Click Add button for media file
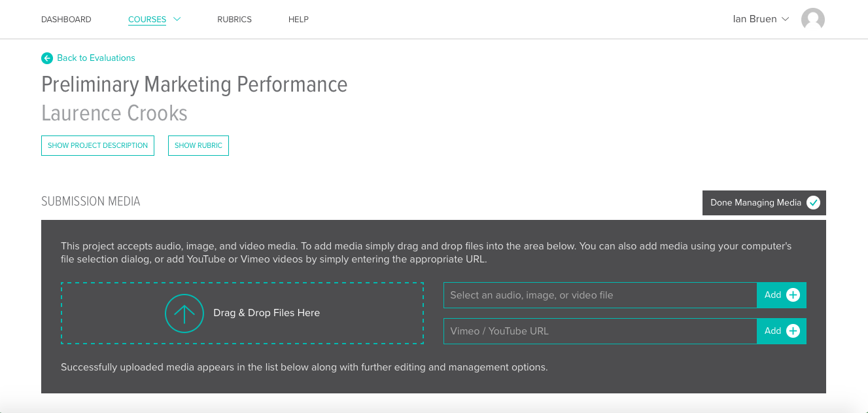This screenshot has height=413, width=868. tap(782, 295)
